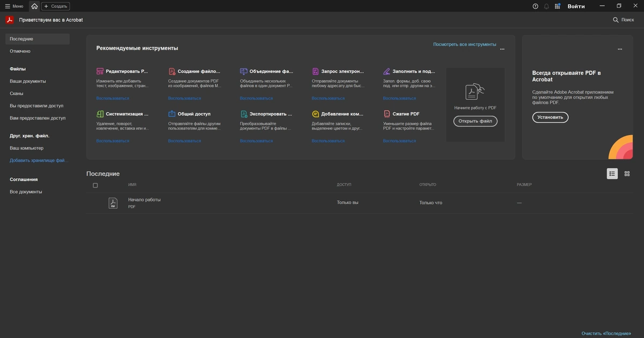Click the Acrobat logo icon
The height and width of the screenshot is (338, 644).
pos(10,20)
